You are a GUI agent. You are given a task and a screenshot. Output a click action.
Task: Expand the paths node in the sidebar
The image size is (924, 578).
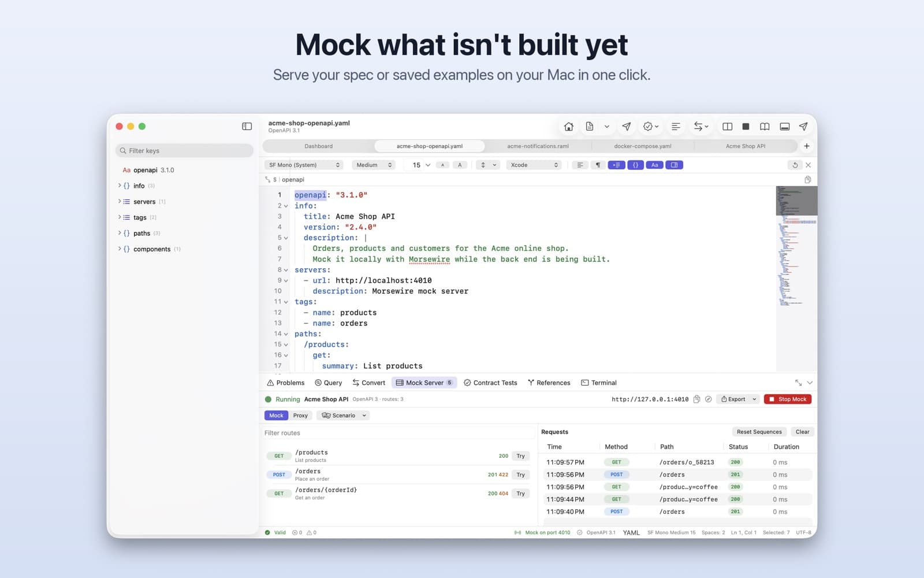tap(120, 233)
